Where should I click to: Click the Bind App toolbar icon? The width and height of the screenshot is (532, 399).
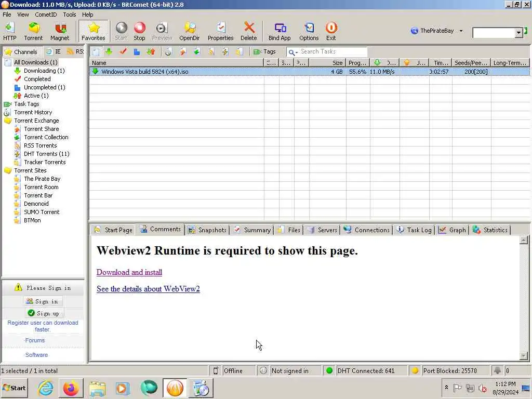tap(280, 31)
